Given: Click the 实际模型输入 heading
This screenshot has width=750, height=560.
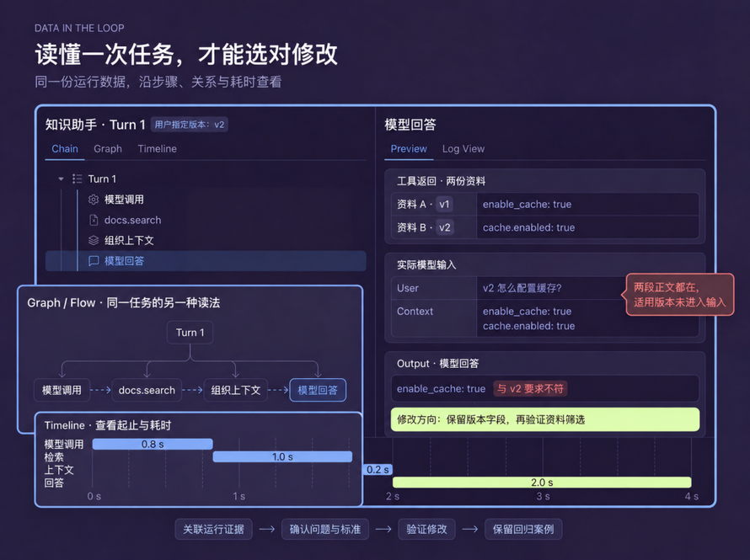Looking at the screenshot, I should pos(426,264).
